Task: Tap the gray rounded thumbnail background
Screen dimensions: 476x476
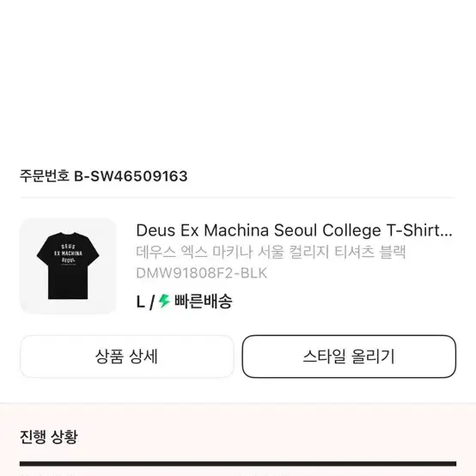Action: 68,266
